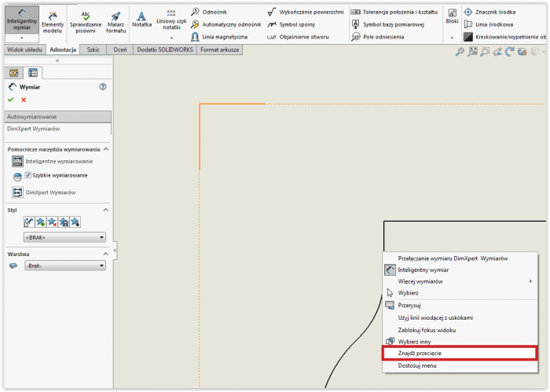Screen dimensions: 550x392
Task: Choose Użyj linii wiodącej z uskokami
Action: tap(460, 317)
